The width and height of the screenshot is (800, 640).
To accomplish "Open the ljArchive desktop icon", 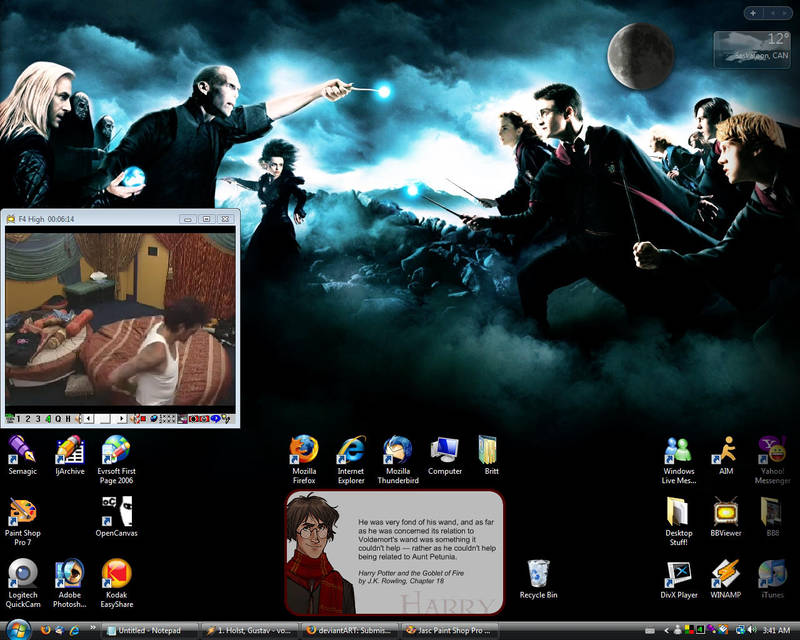I will click(69, 455).
